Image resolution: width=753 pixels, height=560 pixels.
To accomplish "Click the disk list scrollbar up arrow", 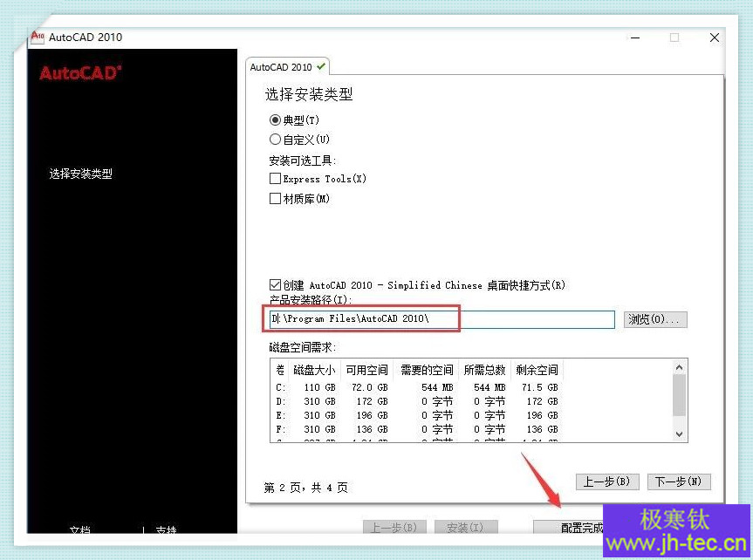I will point(679,367).
